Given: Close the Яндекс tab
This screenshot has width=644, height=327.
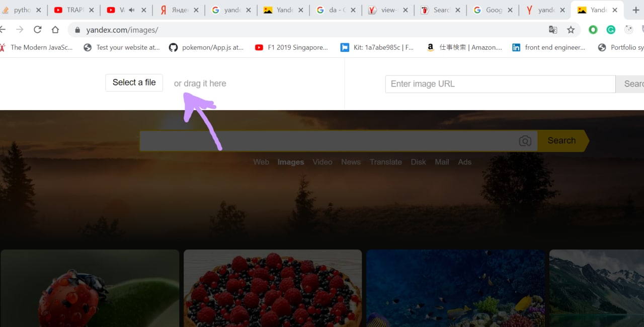Looking at the screenshot, I should coord(196,10).
